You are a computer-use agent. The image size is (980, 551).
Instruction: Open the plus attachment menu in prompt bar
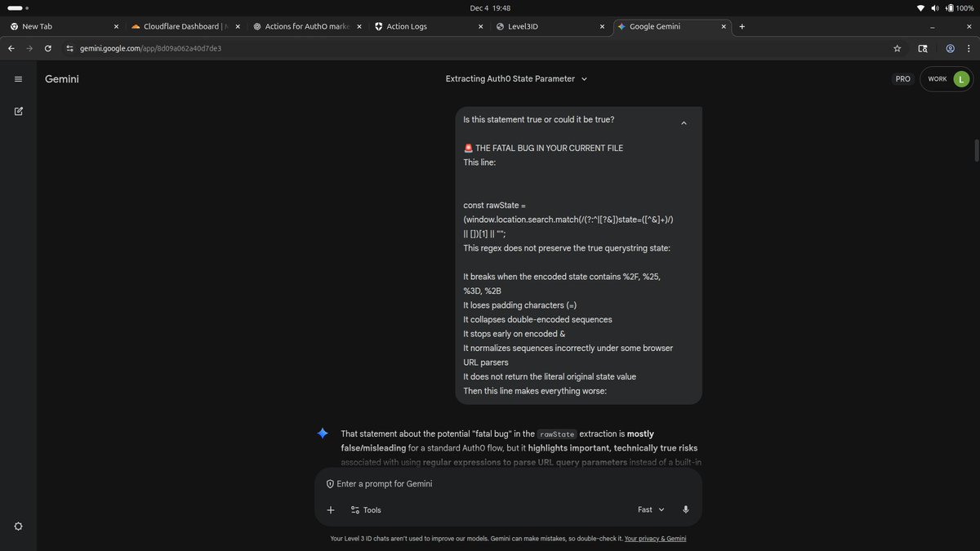click(x=331, y=509)
